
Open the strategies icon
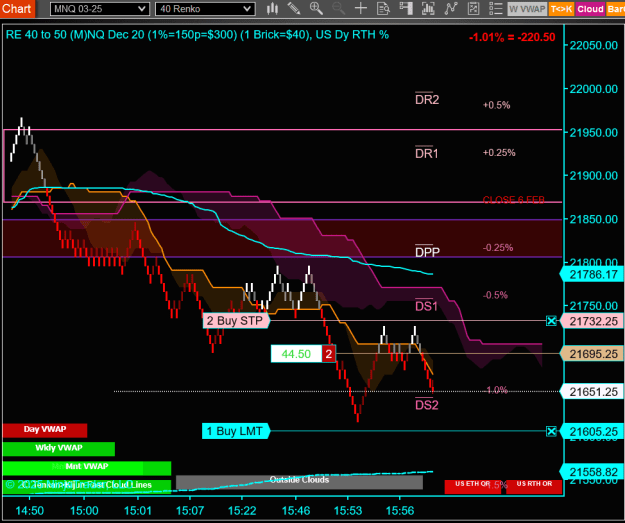coord(473,8)
